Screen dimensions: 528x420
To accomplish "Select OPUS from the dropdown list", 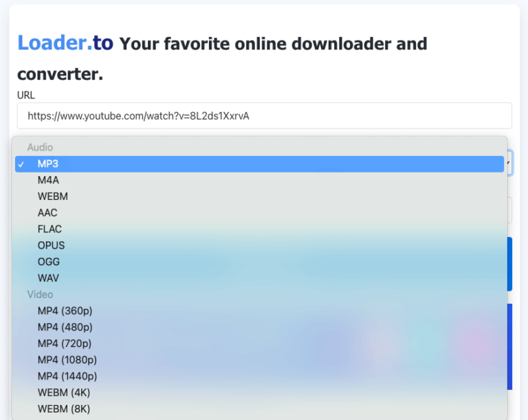I will pos(51,245).
